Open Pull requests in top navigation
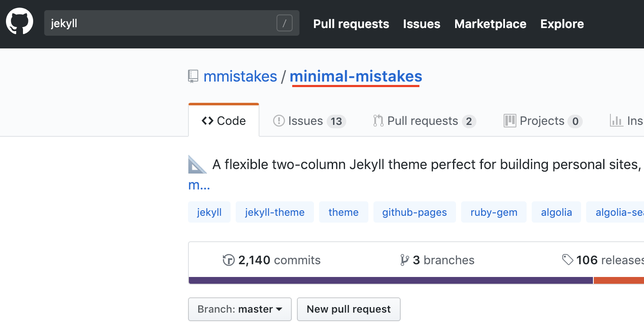This screenshot has height=322, width=644. pyautogui.click(x=351, y=24)
